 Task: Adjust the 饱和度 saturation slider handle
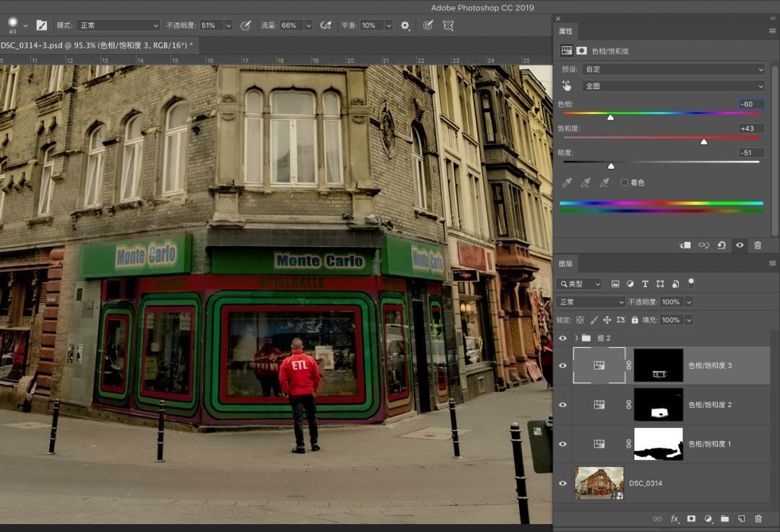704,141
